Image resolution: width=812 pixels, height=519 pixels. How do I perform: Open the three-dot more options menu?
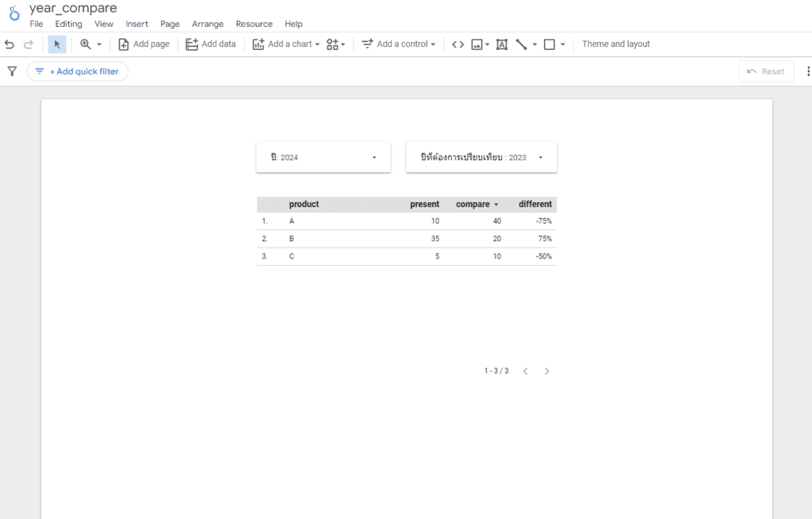[807, 71]
